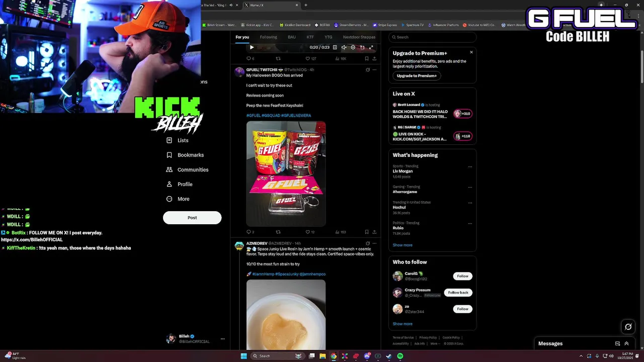This screenshot has height=362, width=644.
Task: Open Profile in the sidebar
Action: [x=179, y=184]
